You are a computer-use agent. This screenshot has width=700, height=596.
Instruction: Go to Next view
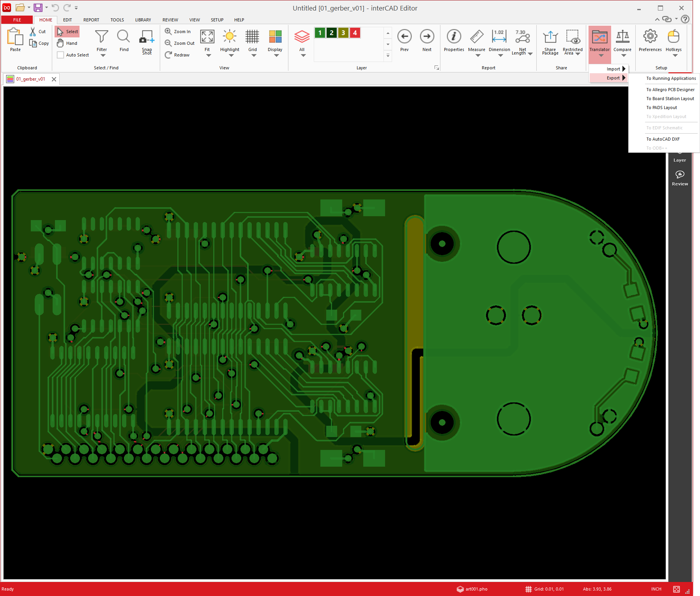(x=427, y=36)
